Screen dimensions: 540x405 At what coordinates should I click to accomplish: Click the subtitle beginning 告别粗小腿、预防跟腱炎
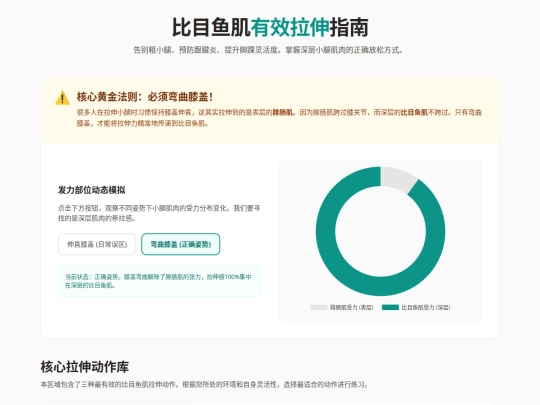pyautogui.click(x=268, y=50)
